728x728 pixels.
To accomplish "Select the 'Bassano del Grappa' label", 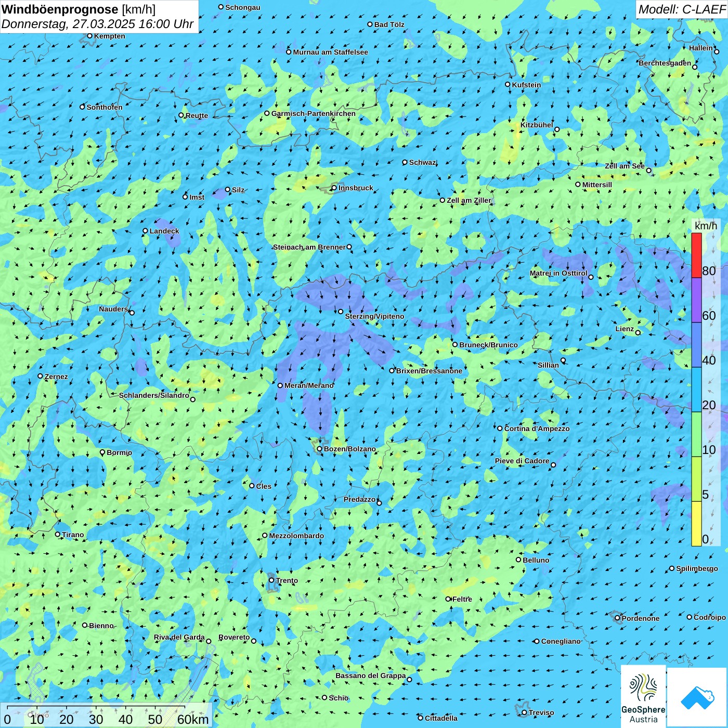I will pyautogui.click(x=371, y=675).
